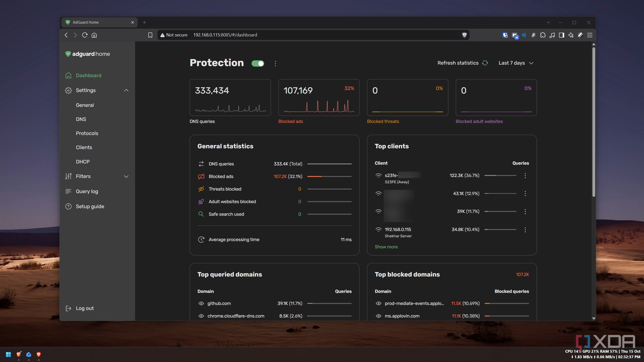Click eye icon beside github.com domain
Viewport: 644px width, 362px height.
201,303
